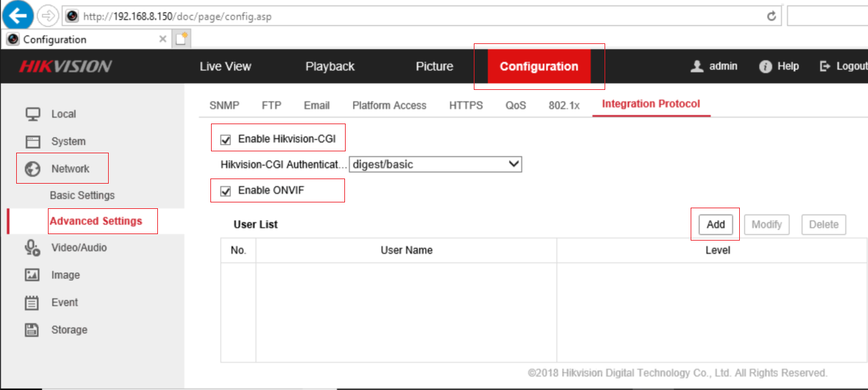
Task: Open the SNMP tab
Action: click(224, 105)
